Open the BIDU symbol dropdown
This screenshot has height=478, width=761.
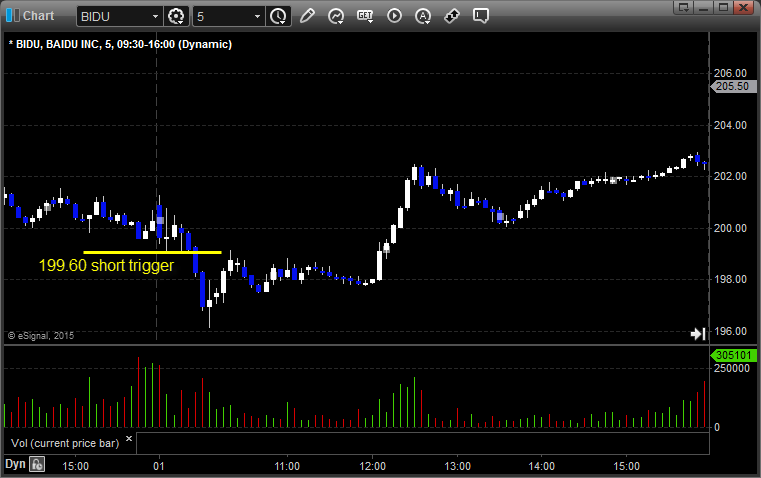click(x=155, y=16)
